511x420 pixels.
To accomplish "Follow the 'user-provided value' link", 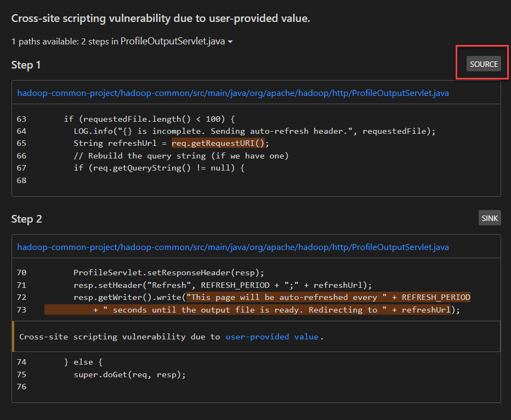I will (x=272, y=337).
